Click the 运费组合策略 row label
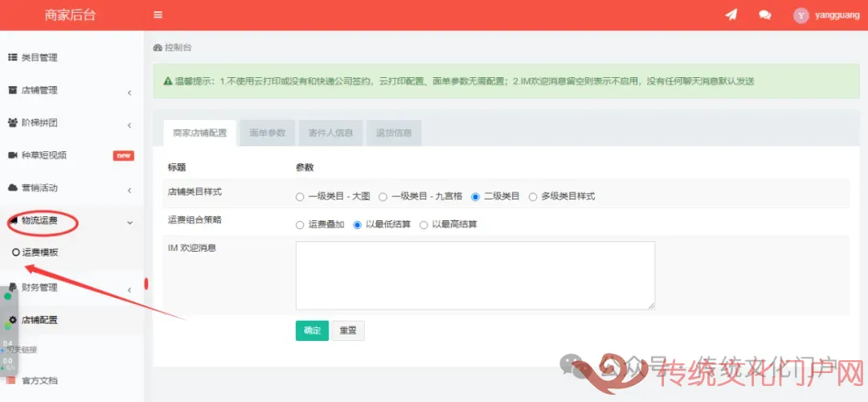The image size is (868, 402). [x=194, y=219]
